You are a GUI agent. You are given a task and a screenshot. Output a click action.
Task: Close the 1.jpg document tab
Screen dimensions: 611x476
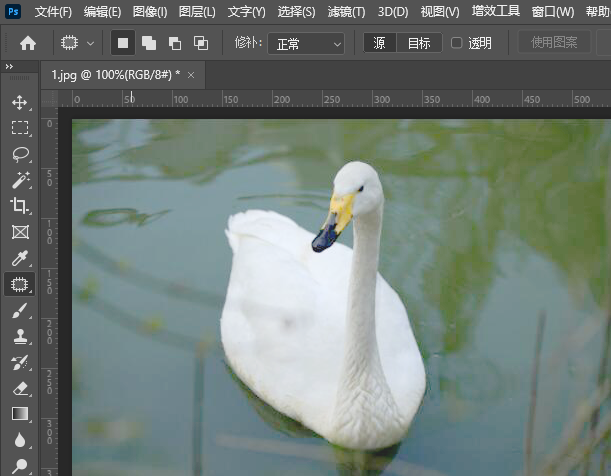click(x=191, y=75)
